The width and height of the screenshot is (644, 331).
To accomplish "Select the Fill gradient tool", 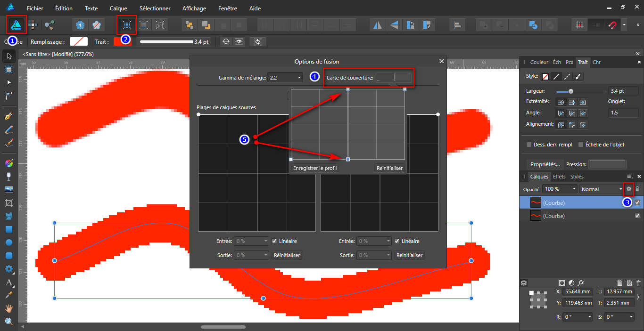I will (x=8, y=163).
